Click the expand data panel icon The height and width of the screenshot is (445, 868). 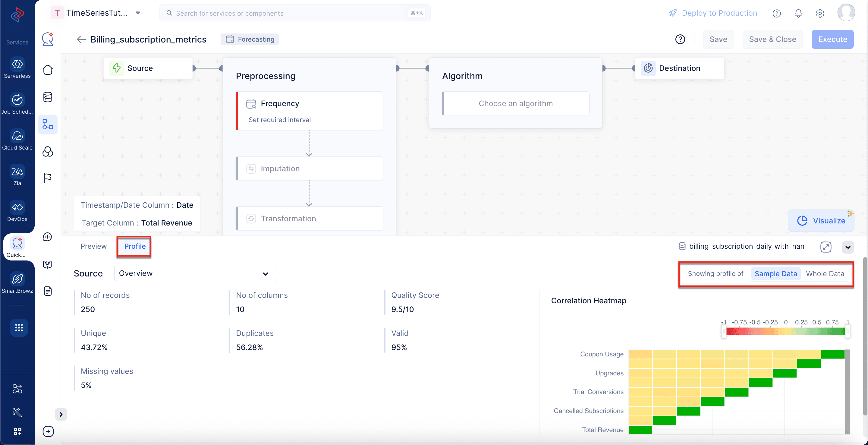[x=826, y=247]
